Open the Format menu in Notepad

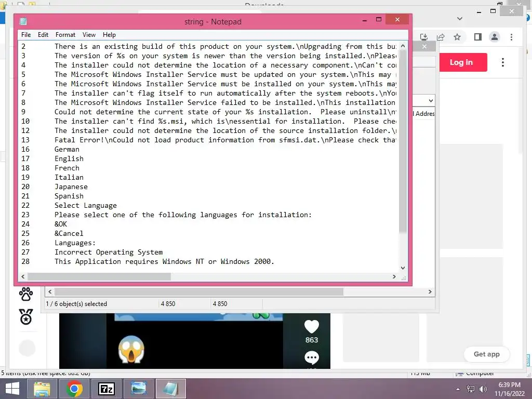point(65,35)
